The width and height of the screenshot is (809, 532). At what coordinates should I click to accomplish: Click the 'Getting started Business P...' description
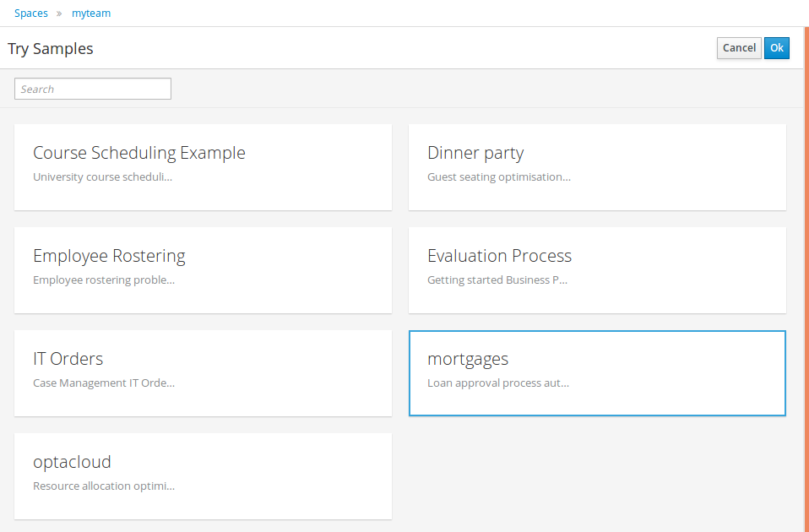click(x=497, y=280)
